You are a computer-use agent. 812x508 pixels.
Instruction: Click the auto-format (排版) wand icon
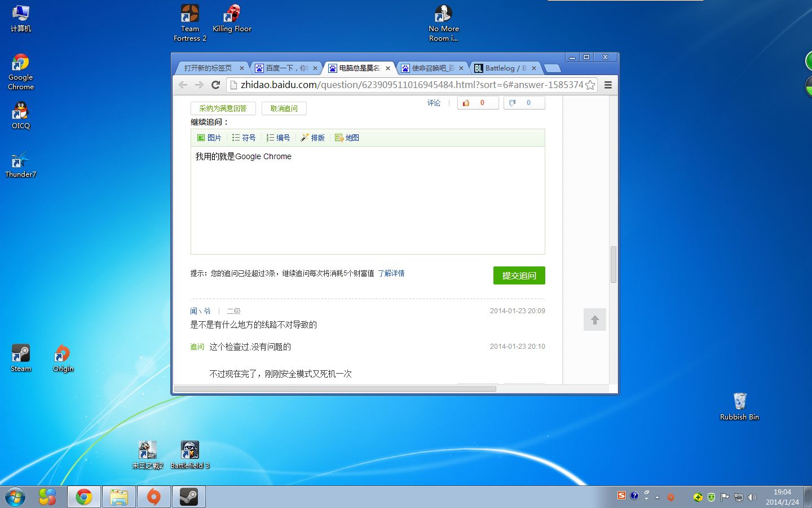pos(305,138)
